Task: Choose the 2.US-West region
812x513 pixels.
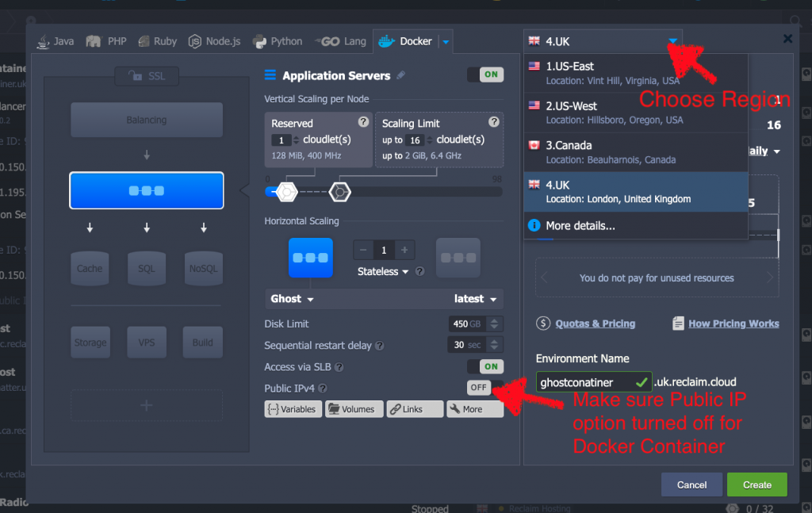Action: pos(636,113)
